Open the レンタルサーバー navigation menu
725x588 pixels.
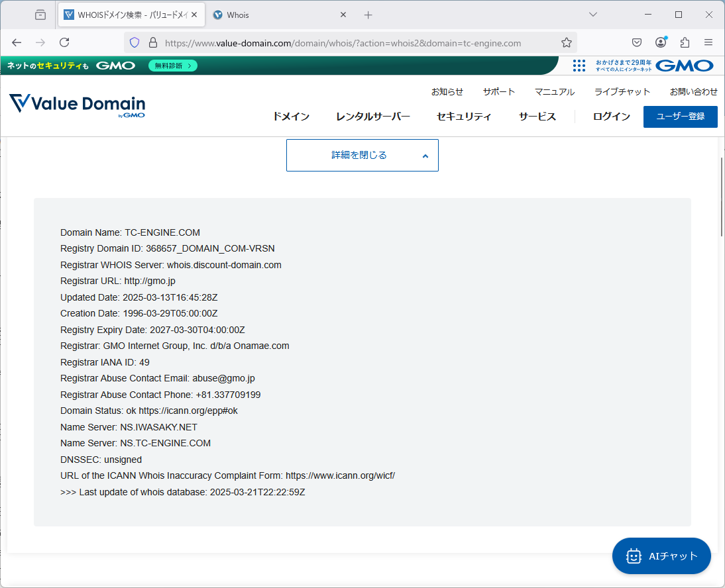coord(373,117)
